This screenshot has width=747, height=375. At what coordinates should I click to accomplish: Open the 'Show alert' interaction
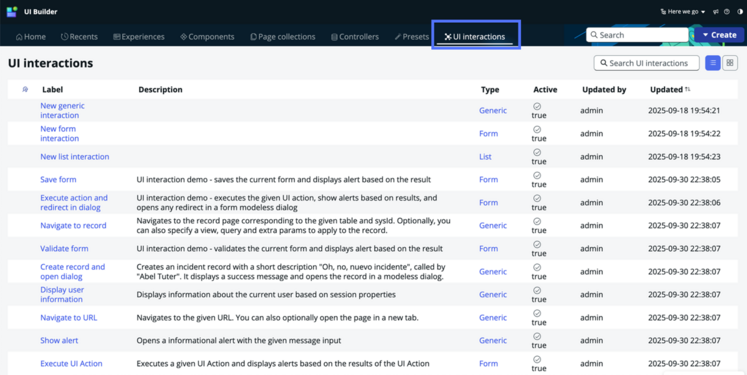tap(59, 340)
